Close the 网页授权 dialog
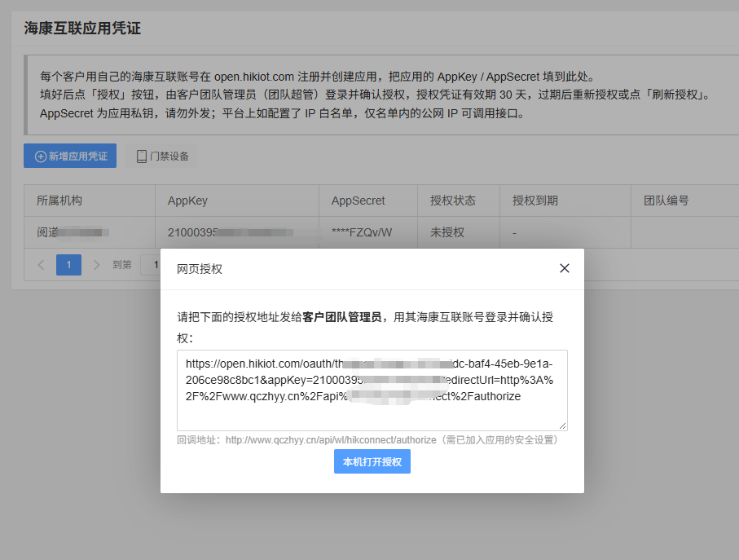Screen dimensions: 739x560 (564, 268)
